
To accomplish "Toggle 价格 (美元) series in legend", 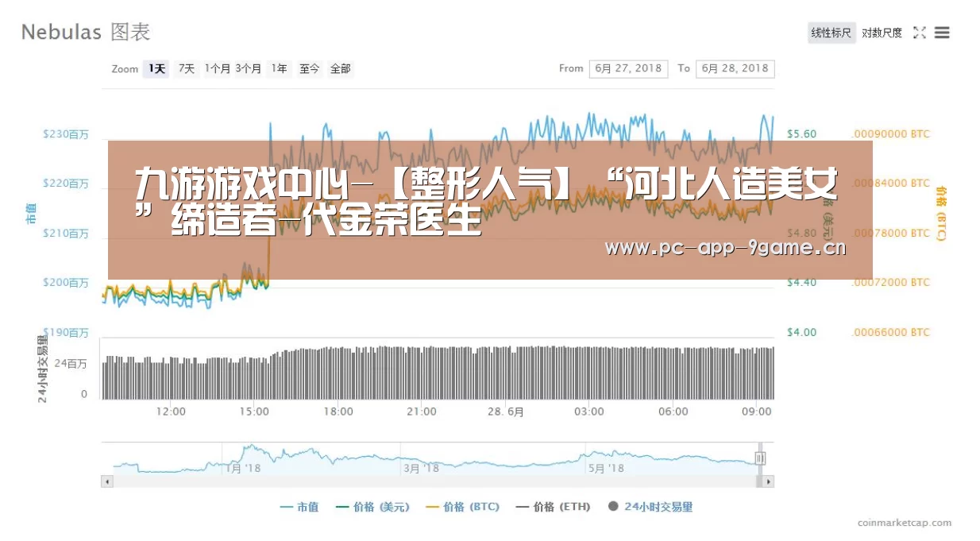I will [x=373, y=506].
